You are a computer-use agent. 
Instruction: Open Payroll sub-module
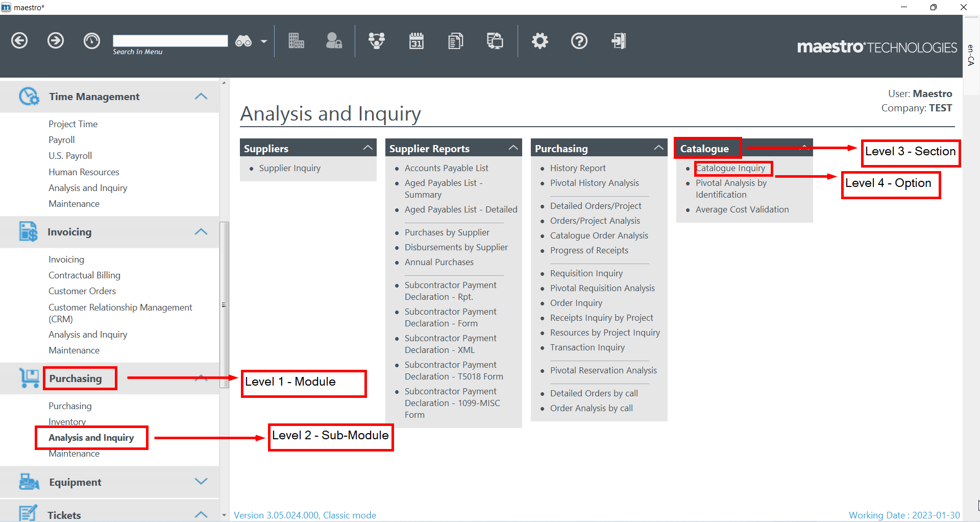click(62, 140)
